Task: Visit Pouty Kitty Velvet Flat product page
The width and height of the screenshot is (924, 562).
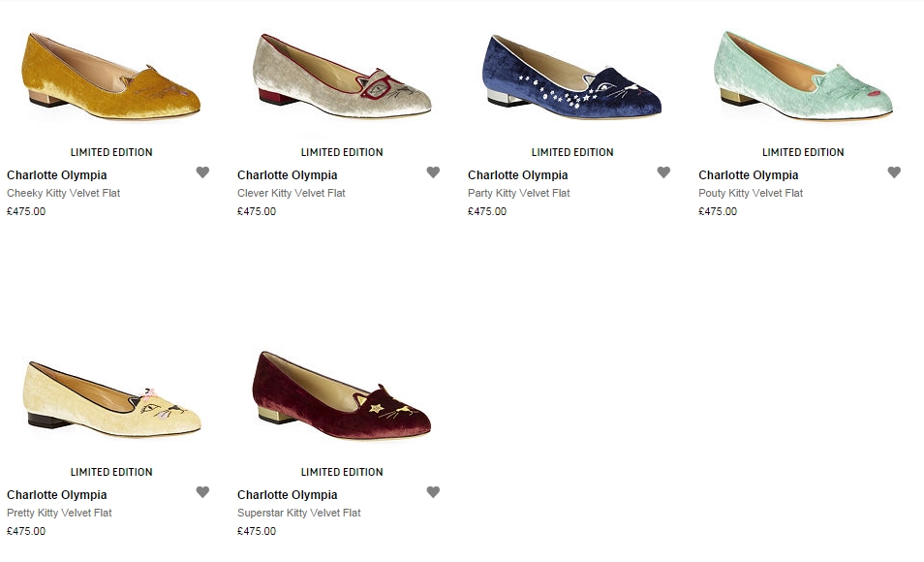Action: coord(751,193)
